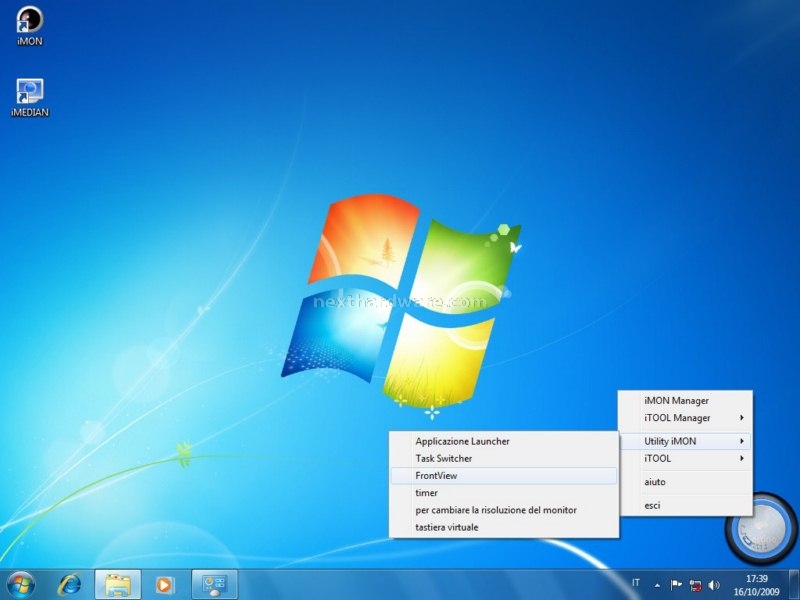800x600 pixels.
Task: Click the IT language indicator
Action: [636, 583]
